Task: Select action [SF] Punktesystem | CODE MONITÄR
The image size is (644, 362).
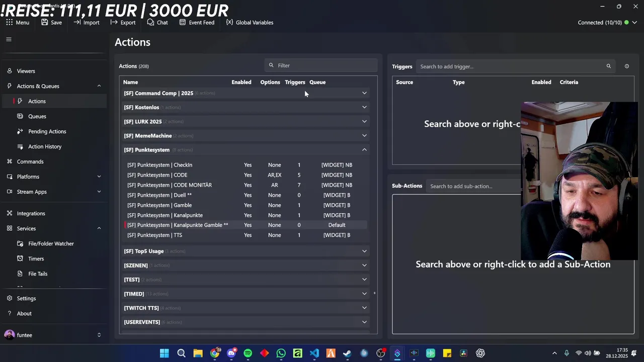Action: pyautogui.click(x=246, y=185)
